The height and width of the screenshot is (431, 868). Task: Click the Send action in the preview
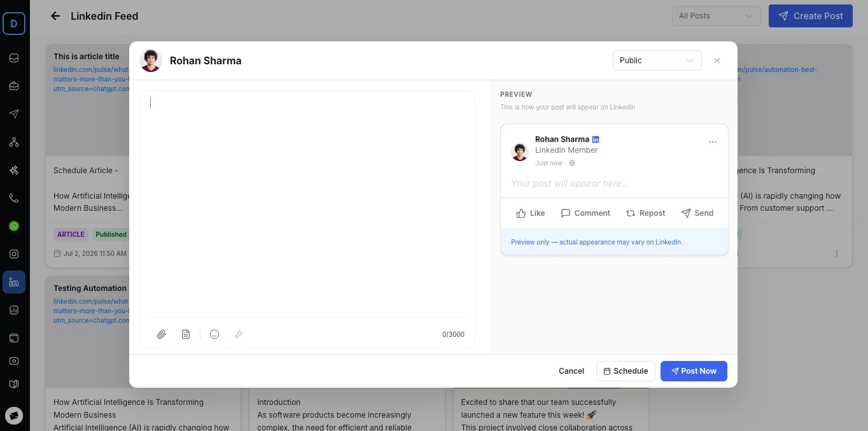click(697, 213)
